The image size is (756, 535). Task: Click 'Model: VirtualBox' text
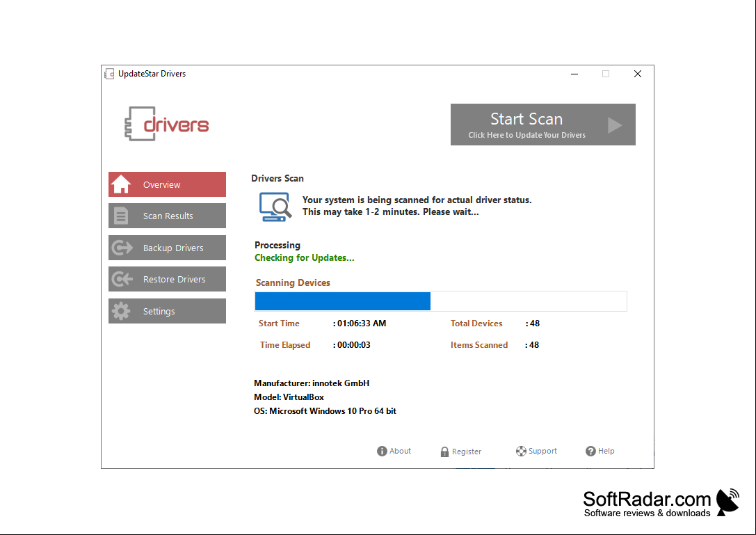coord(289,397)
